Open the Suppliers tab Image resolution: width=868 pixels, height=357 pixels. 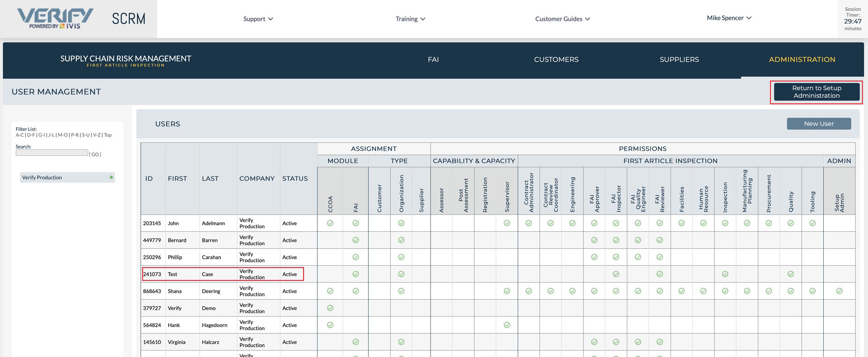click(x=679, y=59)
